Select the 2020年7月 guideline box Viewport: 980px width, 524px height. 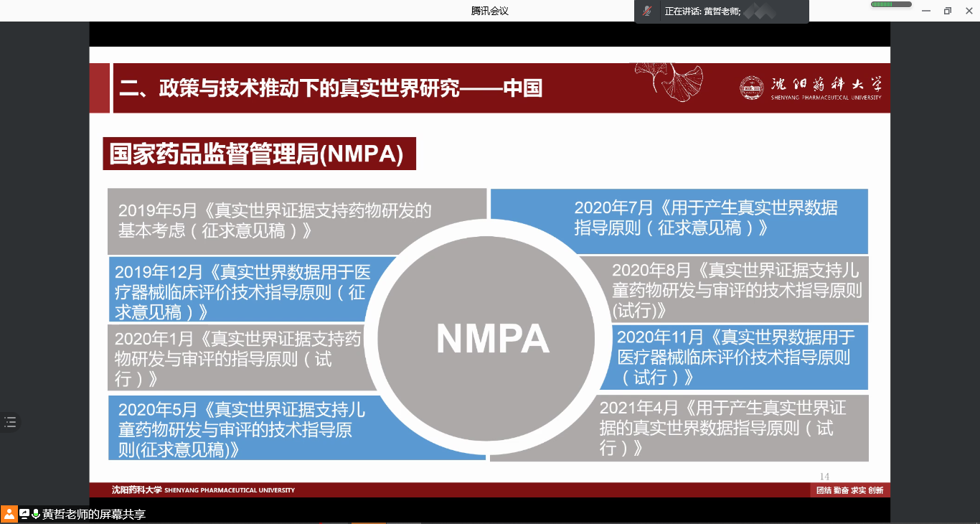click(706, 218)
